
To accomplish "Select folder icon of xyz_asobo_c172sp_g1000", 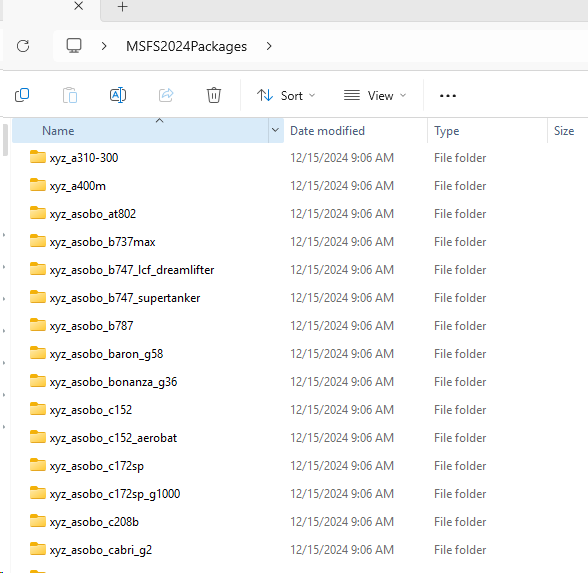I will tap(38, 493).
